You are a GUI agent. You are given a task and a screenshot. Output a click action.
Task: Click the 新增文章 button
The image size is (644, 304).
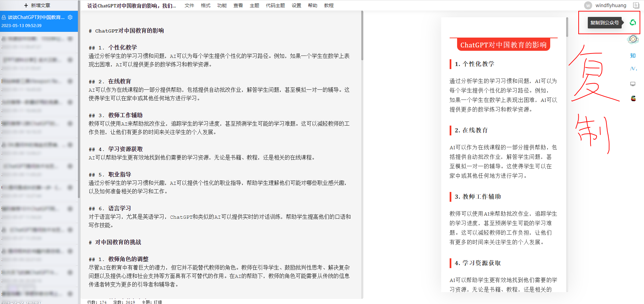(37, 5)
